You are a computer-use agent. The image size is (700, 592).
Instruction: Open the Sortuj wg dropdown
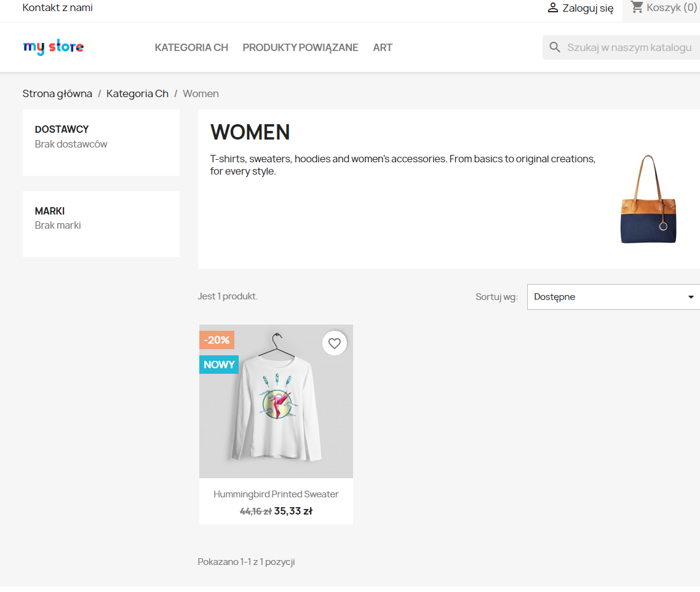coord(613,297)
